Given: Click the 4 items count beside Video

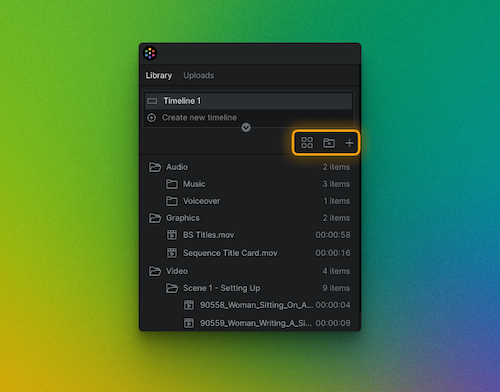Looking at the screenshot, I should 336,271.
